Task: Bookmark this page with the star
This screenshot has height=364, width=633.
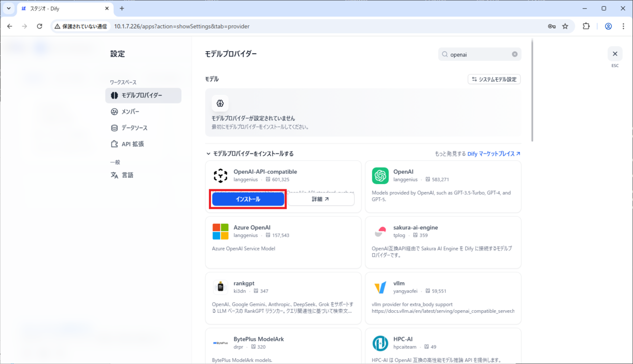Action: pyautogui.click(x=565, y=26)
